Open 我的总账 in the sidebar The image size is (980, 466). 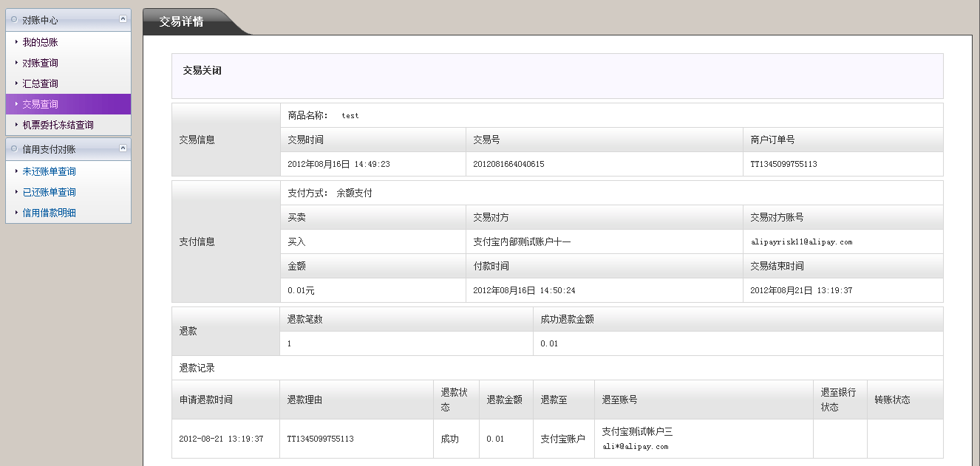click(40, 42)
